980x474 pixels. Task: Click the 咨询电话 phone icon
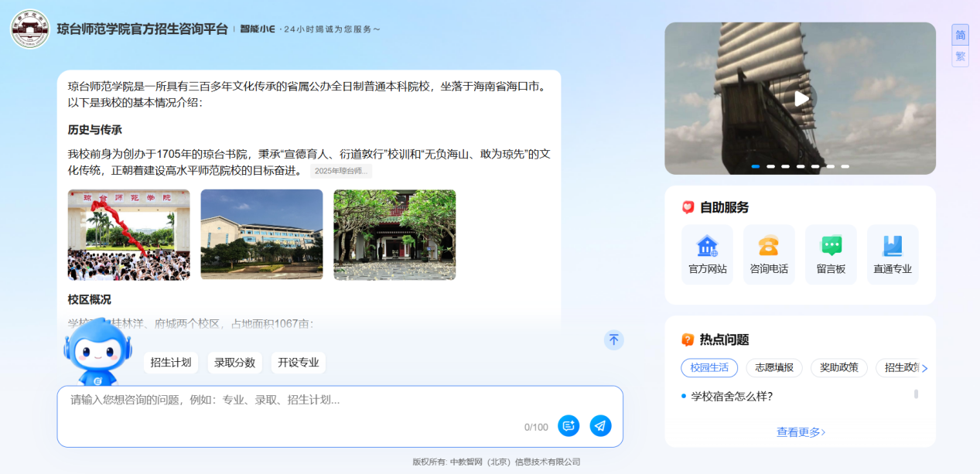[769, 247]
